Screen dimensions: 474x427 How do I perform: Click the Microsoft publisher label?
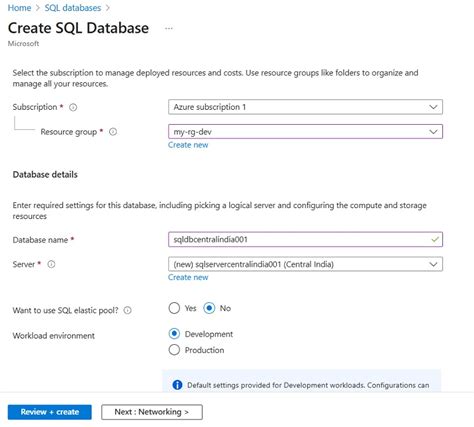point(23,44)
